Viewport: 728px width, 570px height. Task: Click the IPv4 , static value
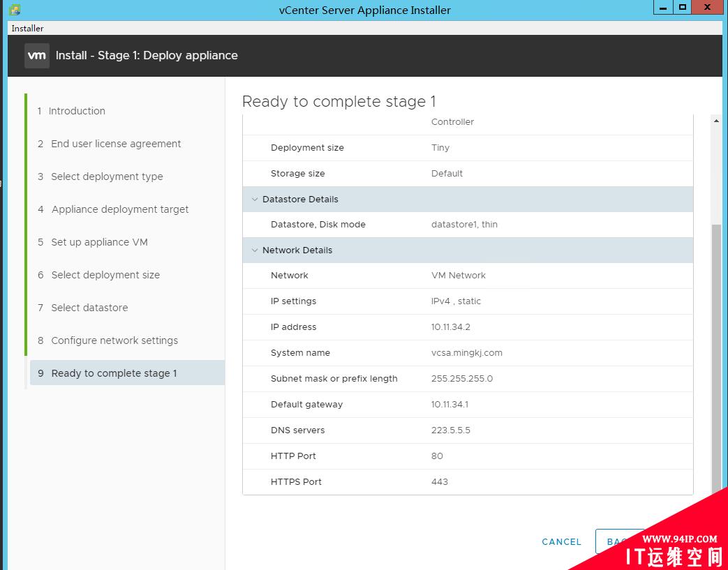point(456,301)
